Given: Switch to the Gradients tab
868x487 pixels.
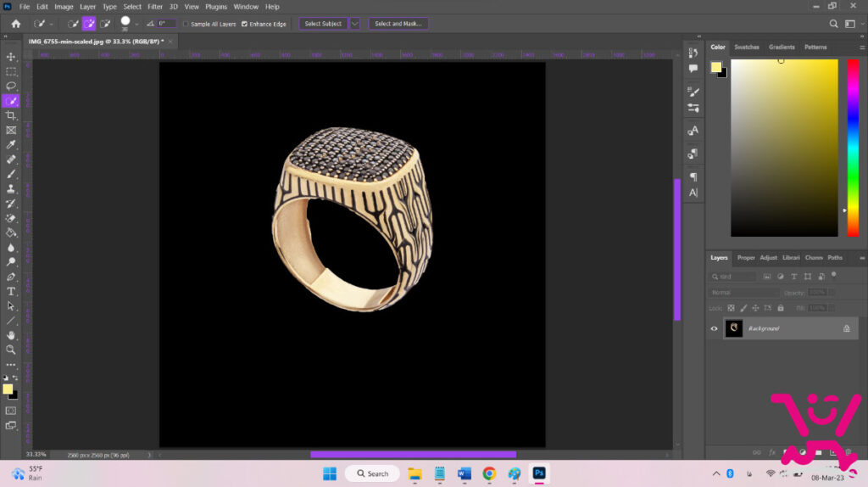Looking at the screenshot, I should coord(782,48).
